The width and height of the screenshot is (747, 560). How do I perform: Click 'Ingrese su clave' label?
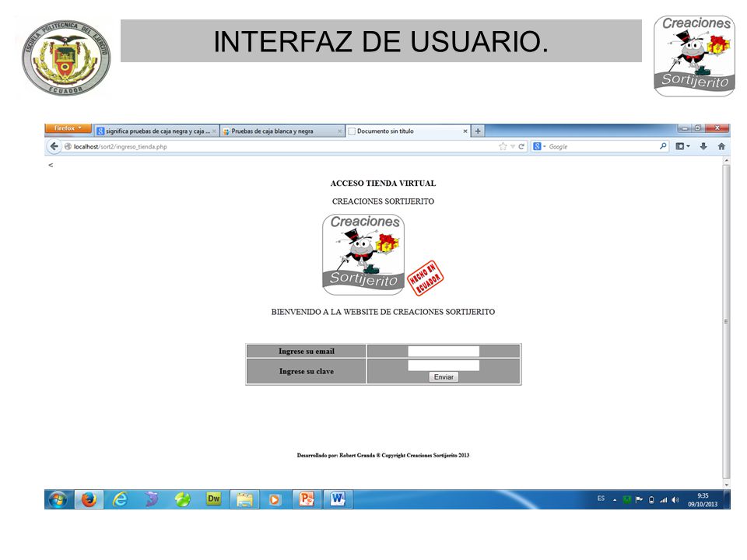pos(307,372)
